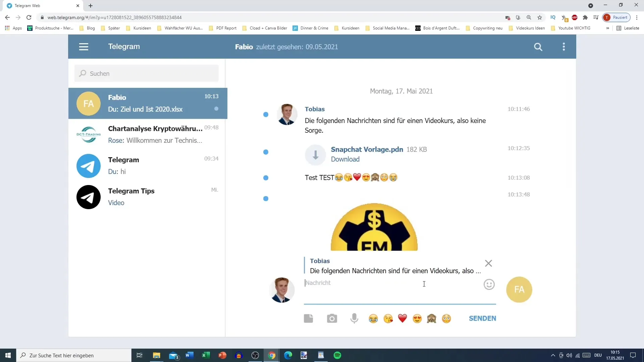Open the Snapchat Vorlage.pdn file name
Image resolution: width=644 pixels, height=362 pixels.
tap(367, 149)
